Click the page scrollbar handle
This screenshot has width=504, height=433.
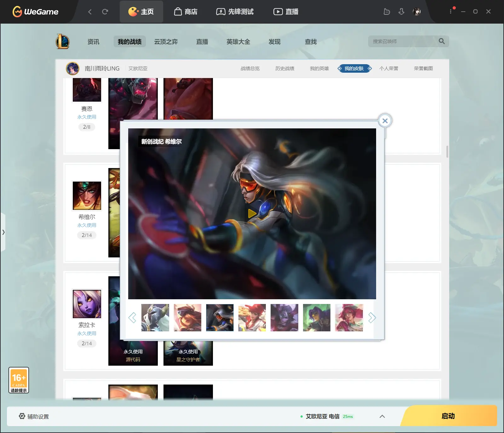click(447, 152)
